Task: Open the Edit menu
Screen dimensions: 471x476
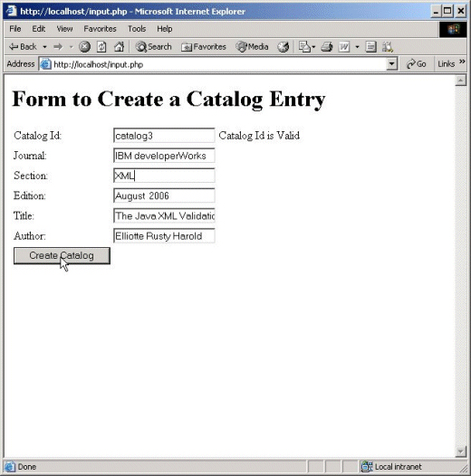Action: [39, 29]
